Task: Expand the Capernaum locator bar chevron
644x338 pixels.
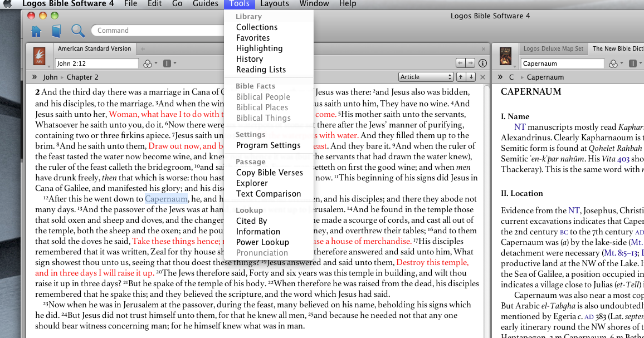Action: pyautogui.click(x=500, y=77)
